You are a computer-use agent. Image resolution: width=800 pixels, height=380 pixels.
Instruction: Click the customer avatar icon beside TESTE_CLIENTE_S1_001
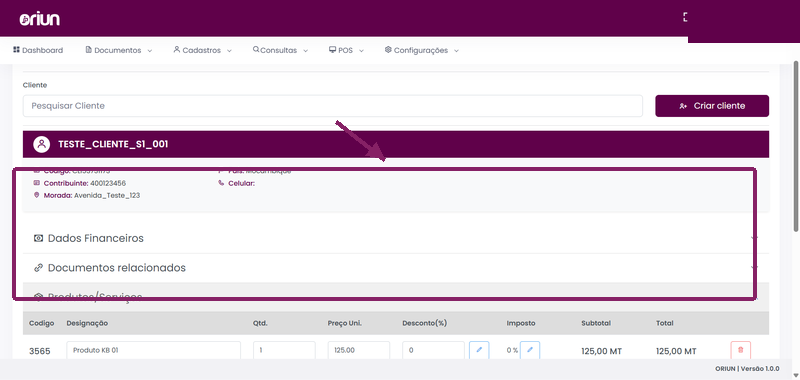pyautogui.click(x=41, y=144)
